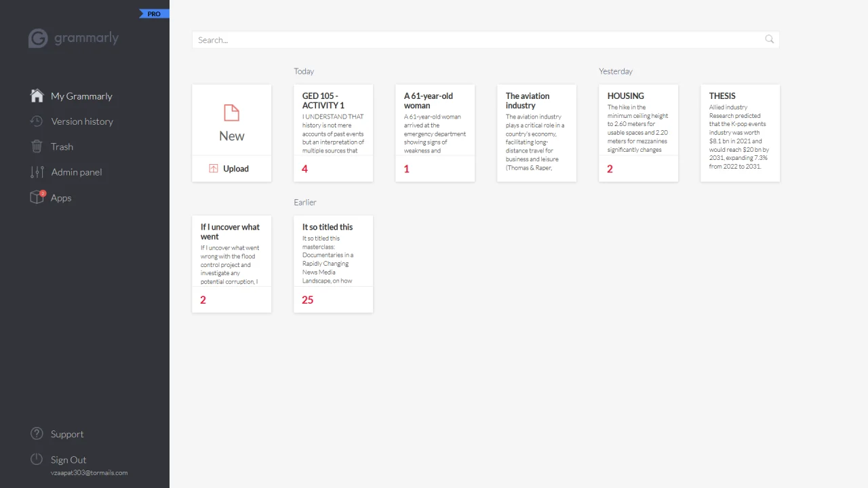Click the PRO badge

point(153,14)
